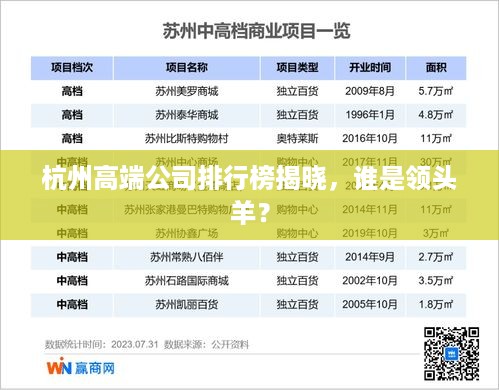This screenshot has height=390, width=499.
Task: Click 独立百货 in the 苏州常熟八佰伴 row
Action: (x=297, y=257)
